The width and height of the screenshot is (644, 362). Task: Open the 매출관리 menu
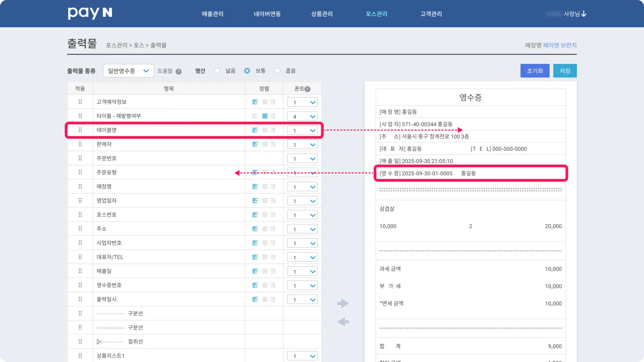pyautogui.click(x=213, y=14)
